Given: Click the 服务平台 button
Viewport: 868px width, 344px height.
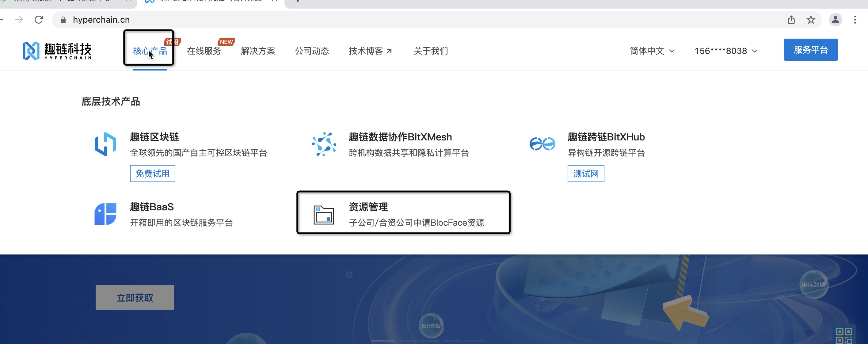Looking at the screenshot, I should [x=811, y=50].
